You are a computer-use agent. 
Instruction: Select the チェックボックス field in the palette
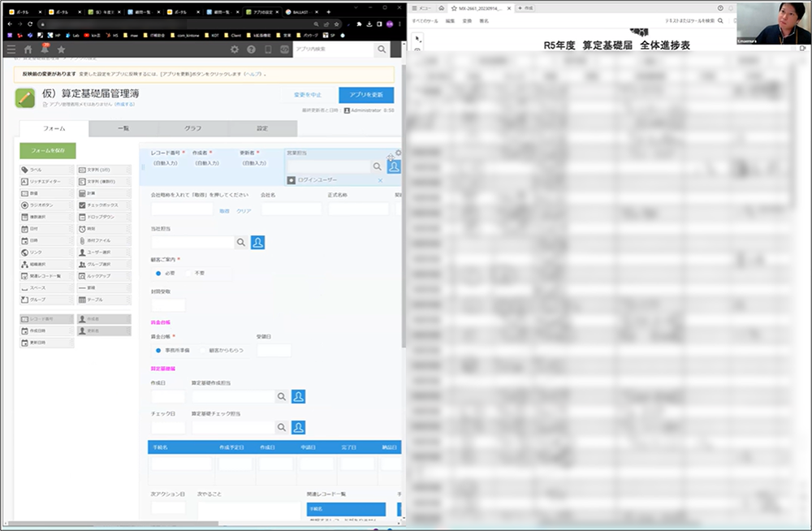[104, 205]
